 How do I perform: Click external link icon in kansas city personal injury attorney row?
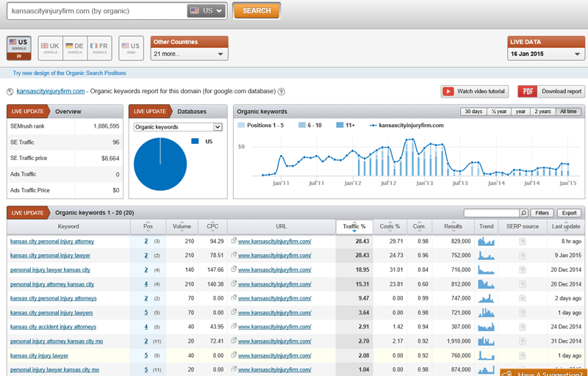[234, 241]
